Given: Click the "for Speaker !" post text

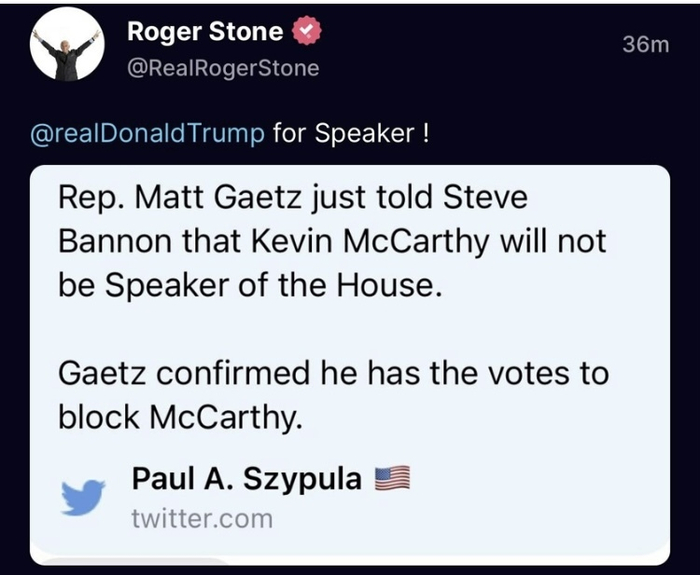Looking at the screenshot, I should coord(351,134).
